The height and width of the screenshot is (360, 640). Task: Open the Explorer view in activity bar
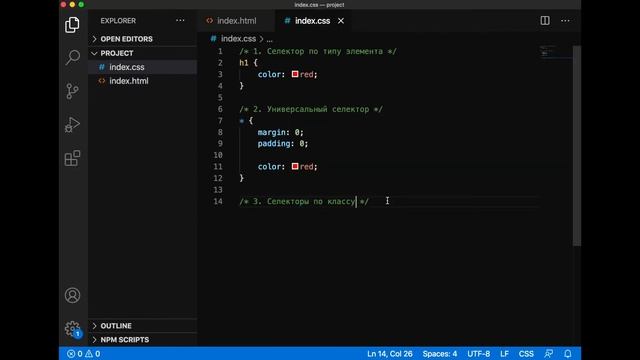click(x=72, y=25)
